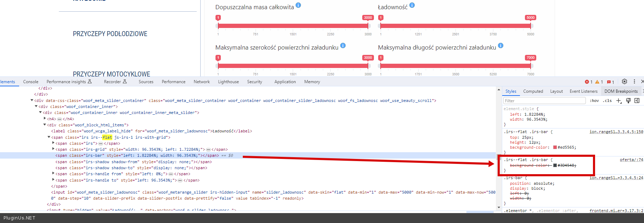The image size is (644, 223).
Task: Open DevTools settings gear
Action: (x=625, y=82)
